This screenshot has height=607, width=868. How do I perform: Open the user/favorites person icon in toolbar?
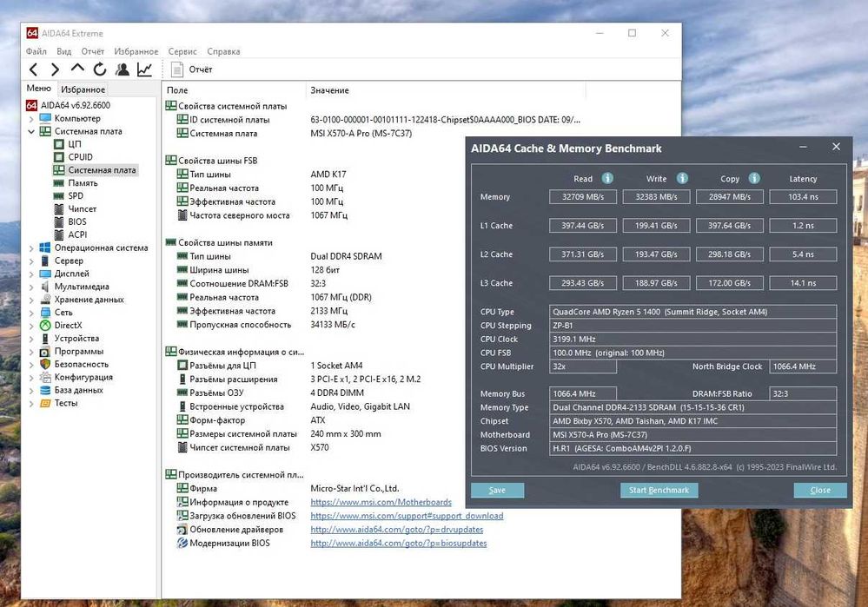tap(123, 69)
